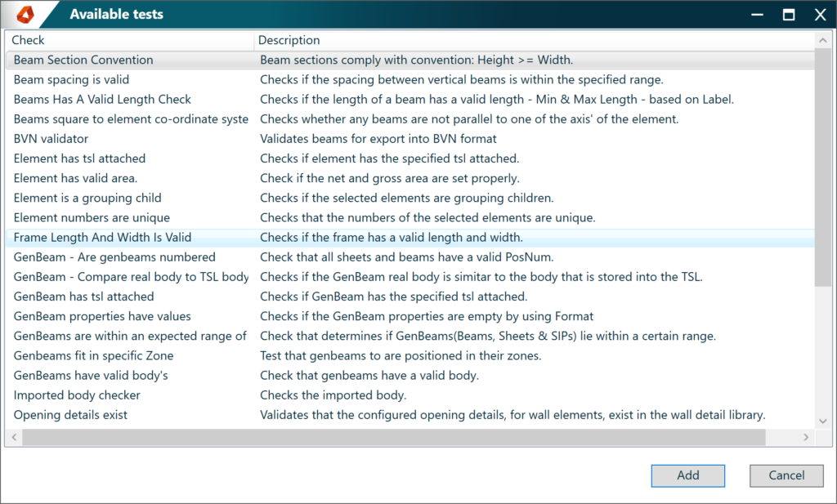Select Beams square to element co-ordinate system row

click(x=410, y=119)
